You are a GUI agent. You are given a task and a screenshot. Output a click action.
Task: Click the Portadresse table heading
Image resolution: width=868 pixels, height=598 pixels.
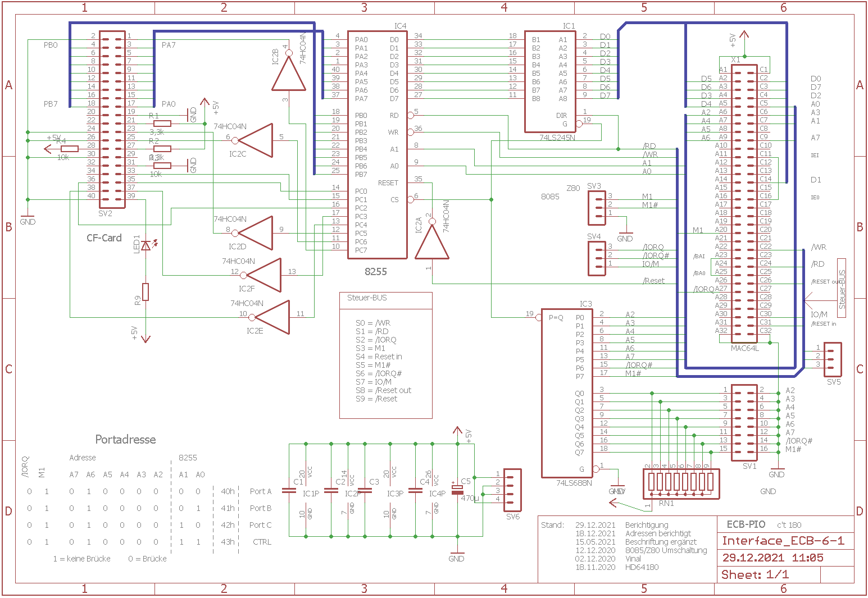tap(125, 440)
